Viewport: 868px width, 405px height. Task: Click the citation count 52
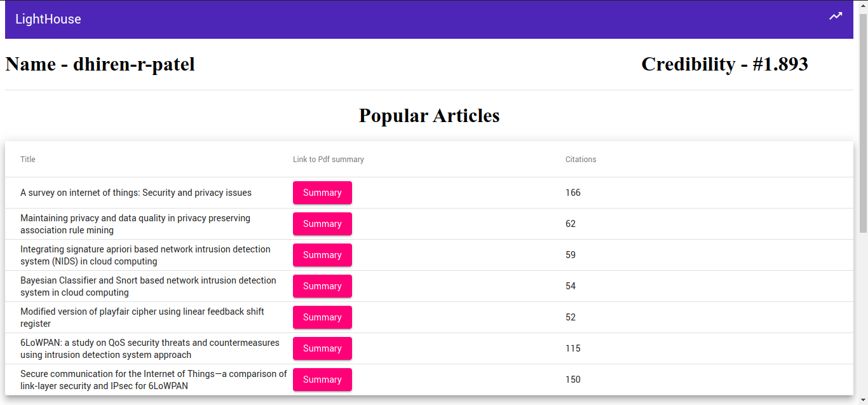[571, 317]
